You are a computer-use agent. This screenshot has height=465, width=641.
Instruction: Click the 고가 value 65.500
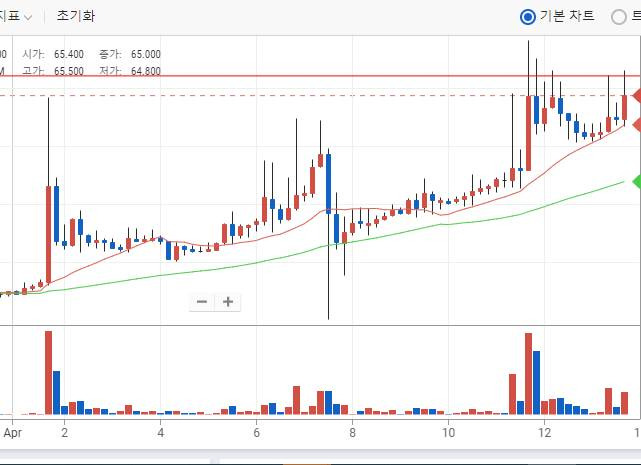(69, 71)
